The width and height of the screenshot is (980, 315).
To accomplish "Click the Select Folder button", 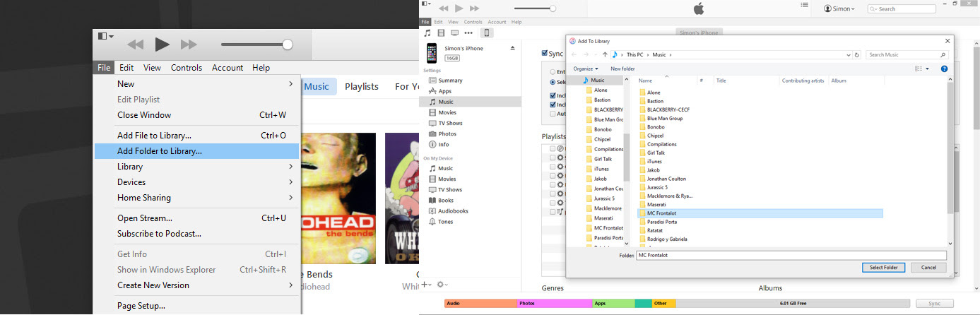I will point(884,268).
